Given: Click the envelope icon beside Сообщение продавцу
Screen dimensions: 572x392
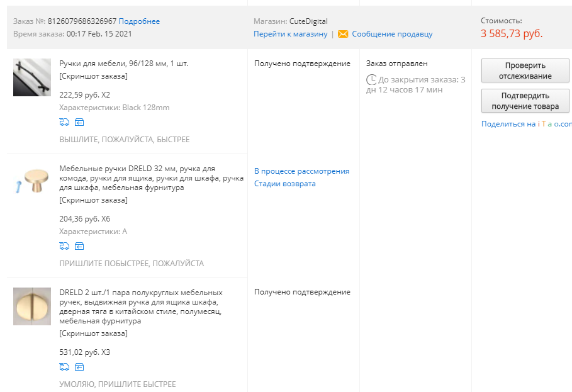Looking at the screenshot, I should click(343, 34).
